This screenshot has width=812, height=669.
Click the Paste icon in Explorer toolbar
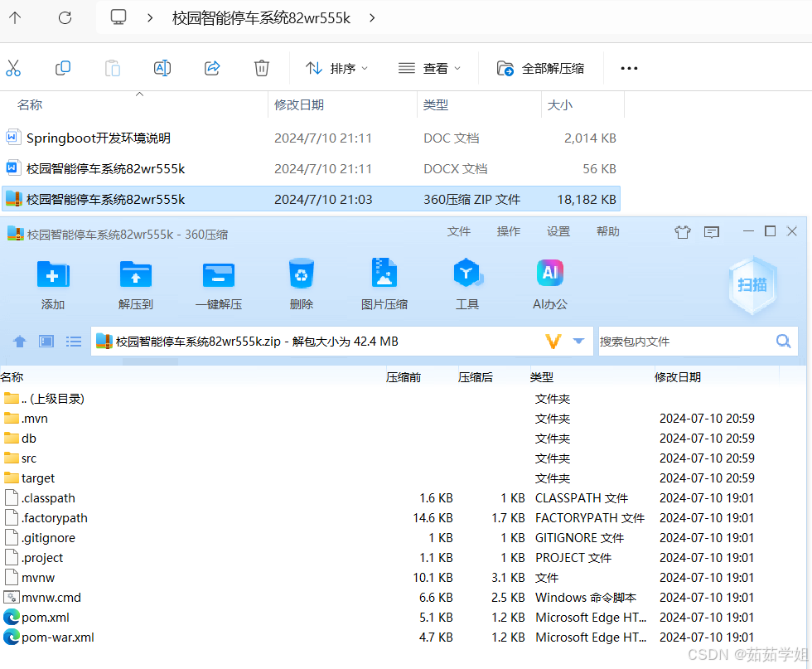coord(113,68)
